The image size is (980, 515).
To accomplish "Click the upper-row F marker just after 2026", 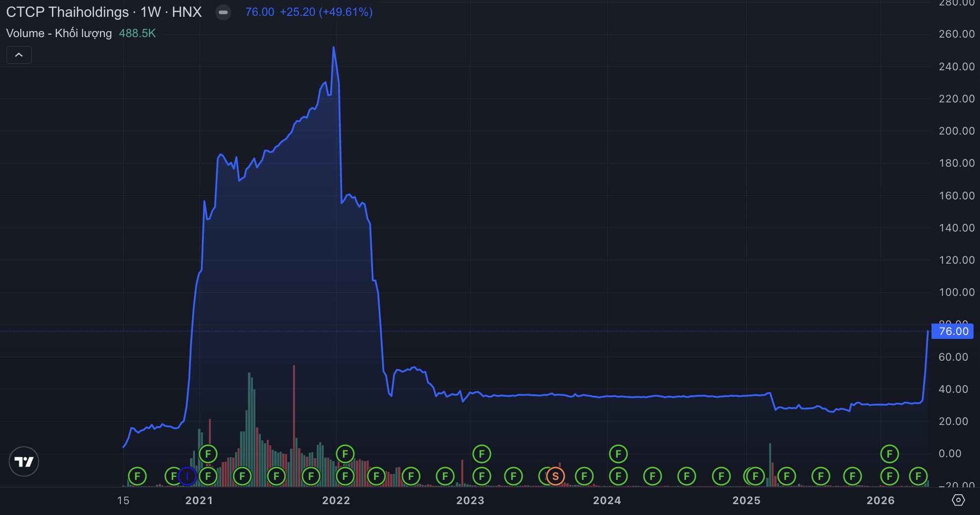I will [889, 454].
